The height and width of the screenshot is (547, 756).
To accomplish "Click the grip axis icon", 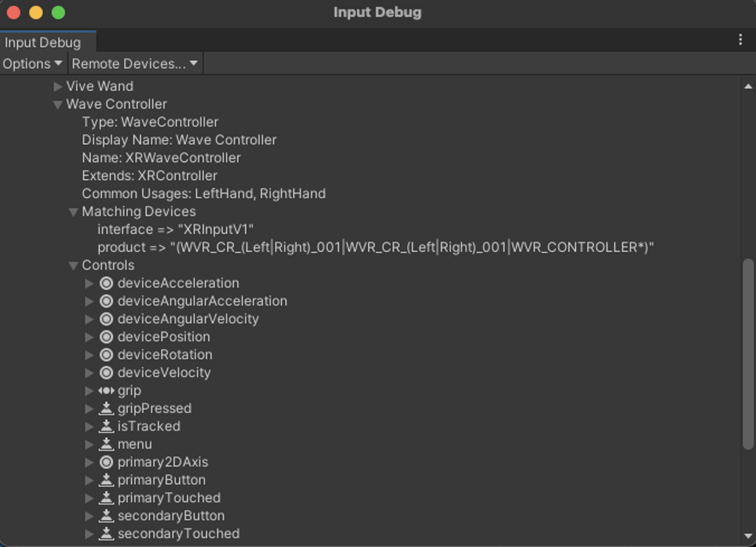I will [x=106, y=391].
